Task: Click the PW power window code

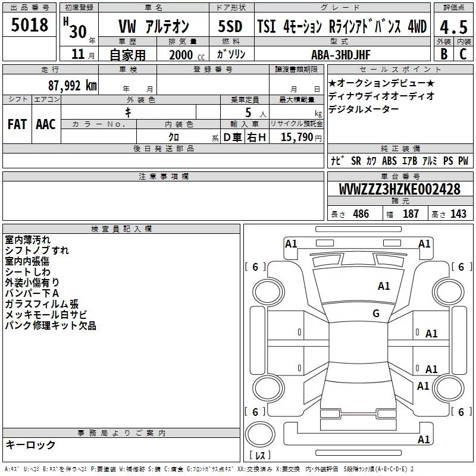Action: tap(462, 161)
